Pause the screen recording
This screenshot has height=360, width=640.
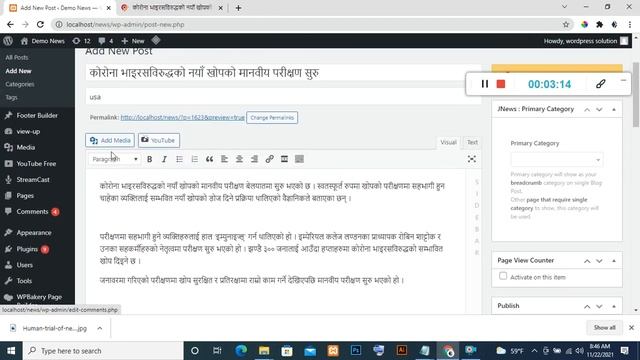pyautogui.click(x=484, y=84)
